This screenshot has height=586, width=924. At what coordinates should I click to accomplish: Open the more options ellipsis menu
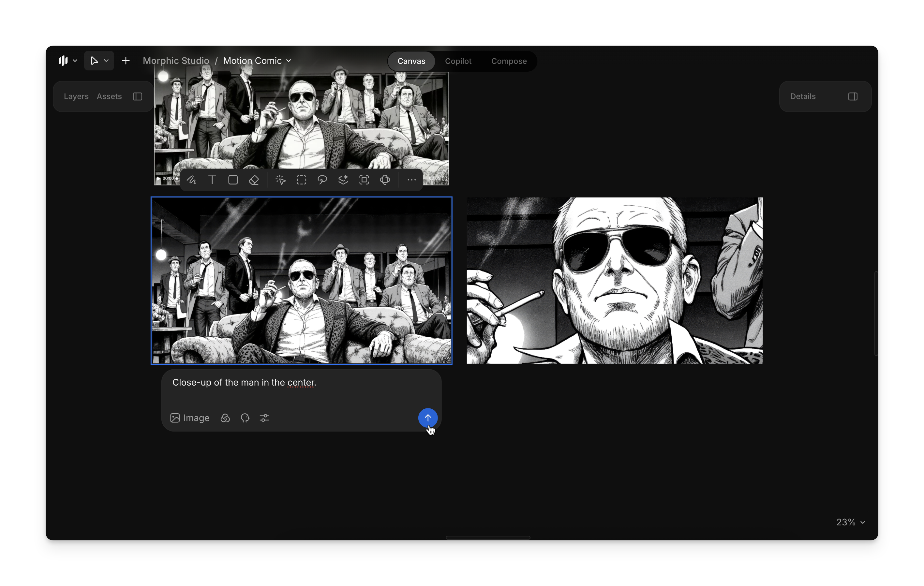411,180
